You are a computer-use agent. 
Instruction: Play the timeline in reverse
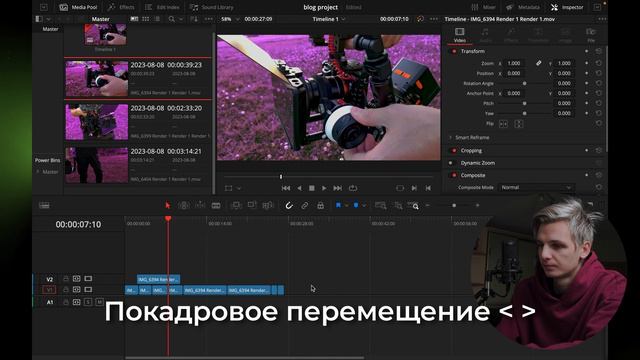299,188
